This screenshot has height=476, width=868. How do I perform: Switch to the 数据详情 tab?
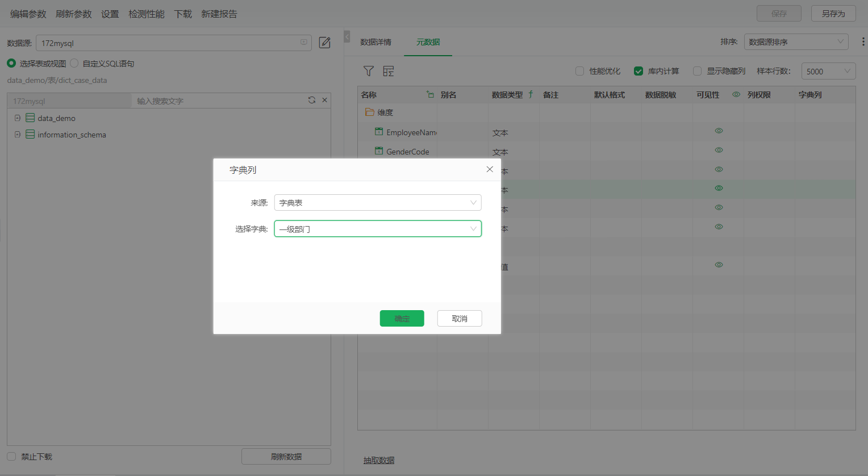(x=375, y=42)
